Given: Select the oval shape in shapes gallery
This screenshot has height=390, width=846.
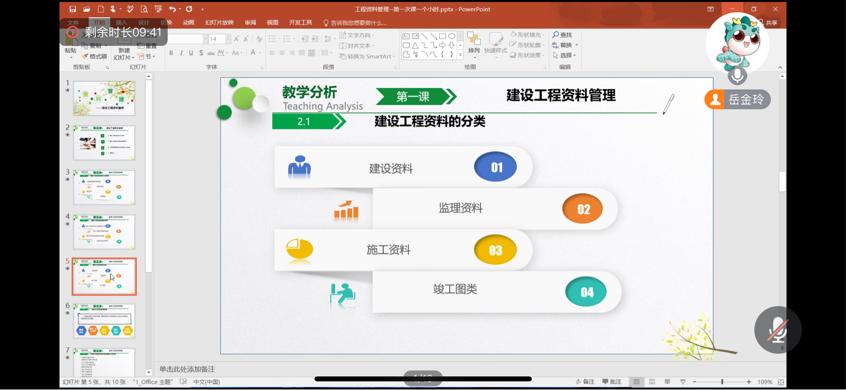Looking at the screenshot, I should point(452,36).
